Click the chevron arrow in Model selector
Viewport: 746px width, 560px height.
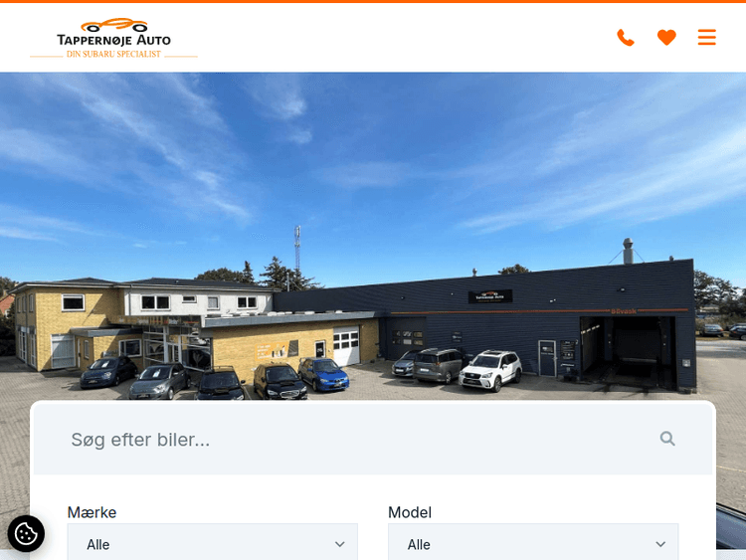[x=660, y=544]
